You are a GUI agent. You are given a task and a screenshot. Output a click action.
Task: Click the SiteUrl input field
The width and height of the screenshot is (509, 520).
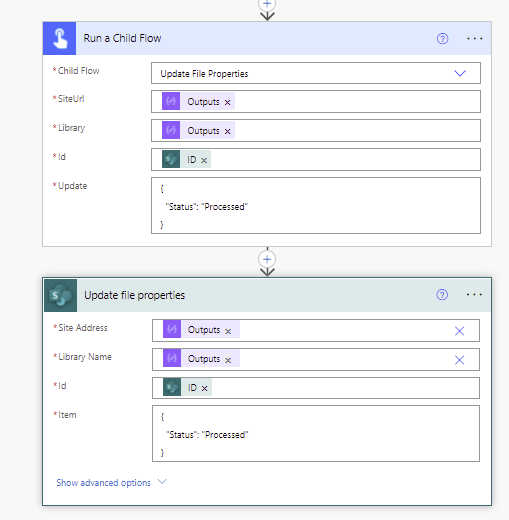point(316,101)
